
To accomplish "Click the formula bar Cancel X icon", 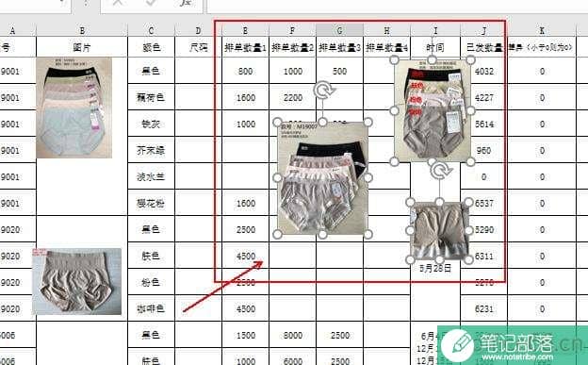I will [118, 3].
